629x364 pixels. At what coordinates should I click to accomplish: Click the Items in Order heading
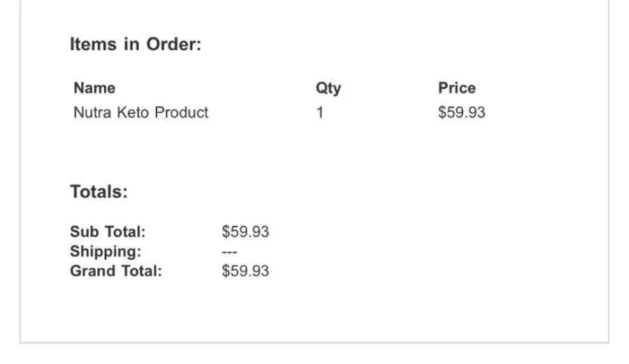point(136,44)
